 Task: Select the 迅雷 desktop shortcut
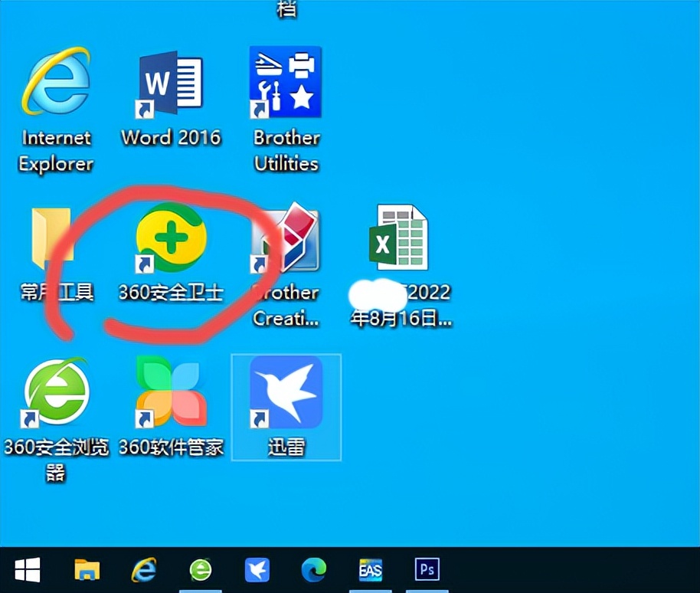pyautogui.click(x=286, y=392)
